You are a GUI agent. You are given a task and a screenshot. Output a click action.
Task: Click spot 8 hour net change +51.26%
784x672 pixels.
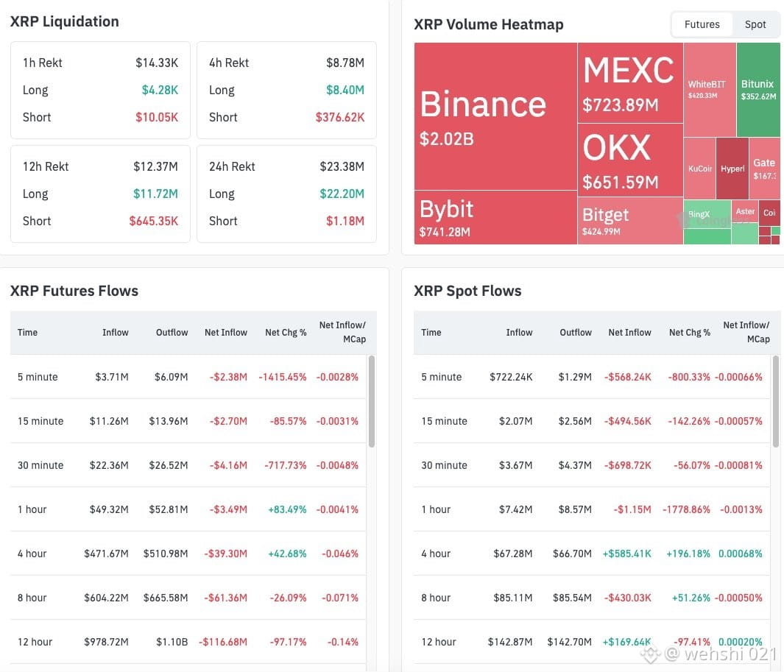[691, 598]
